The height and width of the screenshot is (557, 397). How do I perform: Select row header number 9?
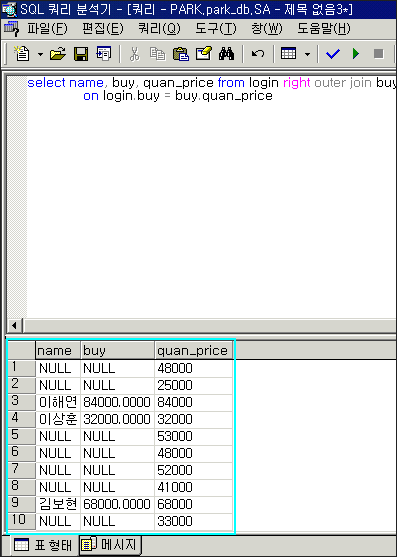[x=21, y=503]
